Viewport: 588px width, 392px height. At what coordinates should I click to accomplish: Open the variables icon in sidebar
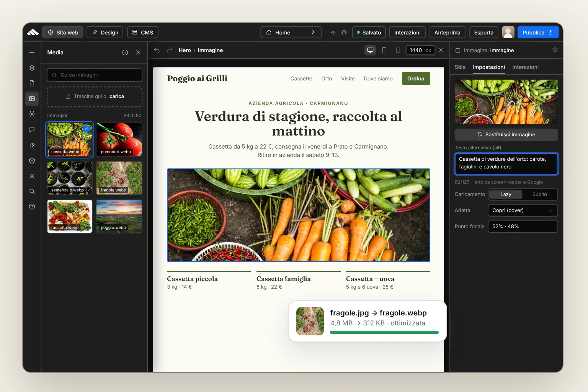[x=32, y=114]
